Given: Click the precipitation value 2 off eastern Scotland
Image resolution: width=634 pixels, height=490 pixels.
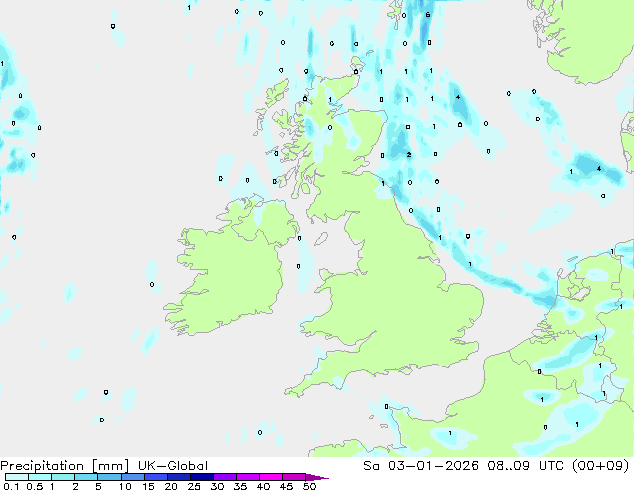Looking at the screenshot, I should 409,155.
